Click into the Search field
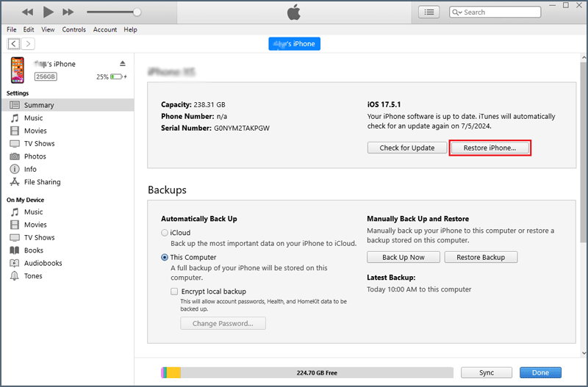Image resolution: width=588 pixels, height=387 pixels. [495, 12]
